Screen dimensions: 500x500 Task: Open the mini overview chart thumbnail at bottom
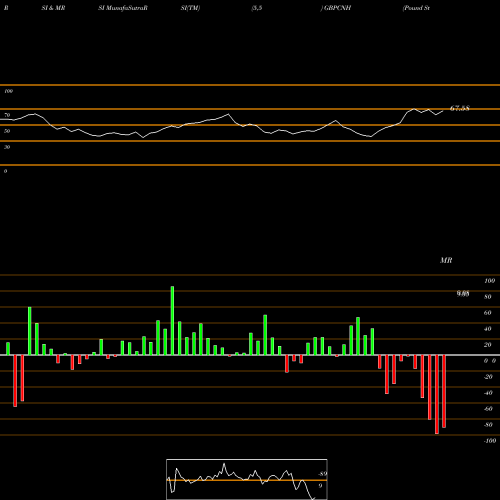pos(247,479)
